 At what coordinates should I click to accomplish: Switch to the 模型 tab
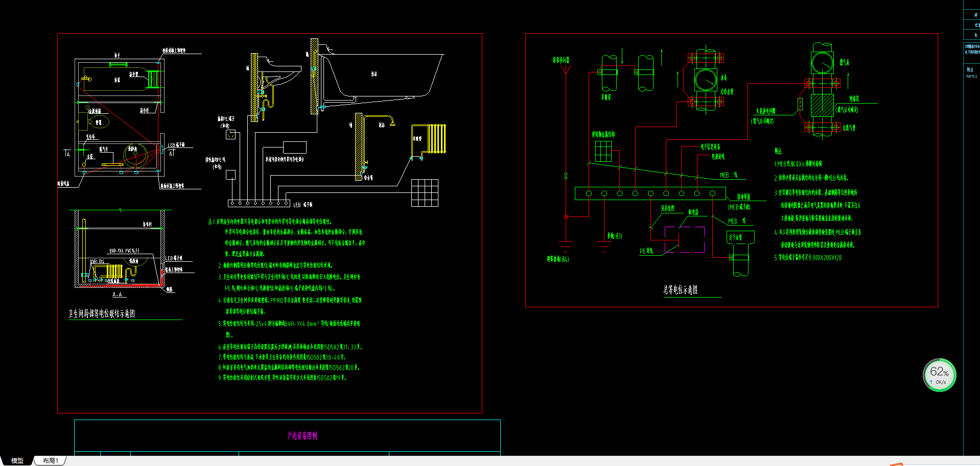pyautogui.click(x=17, y=460)
